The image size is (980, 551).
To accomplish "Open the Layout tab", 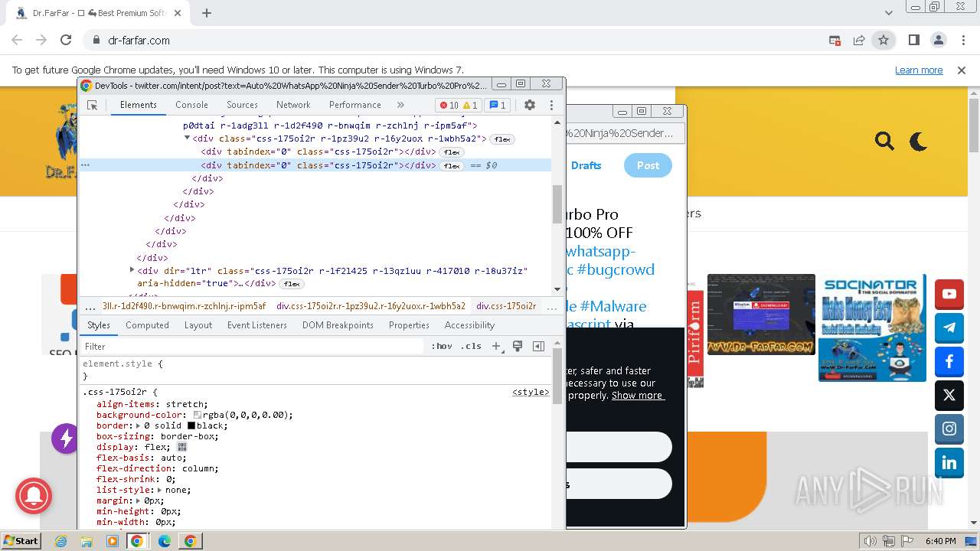I will click(198, 325).
